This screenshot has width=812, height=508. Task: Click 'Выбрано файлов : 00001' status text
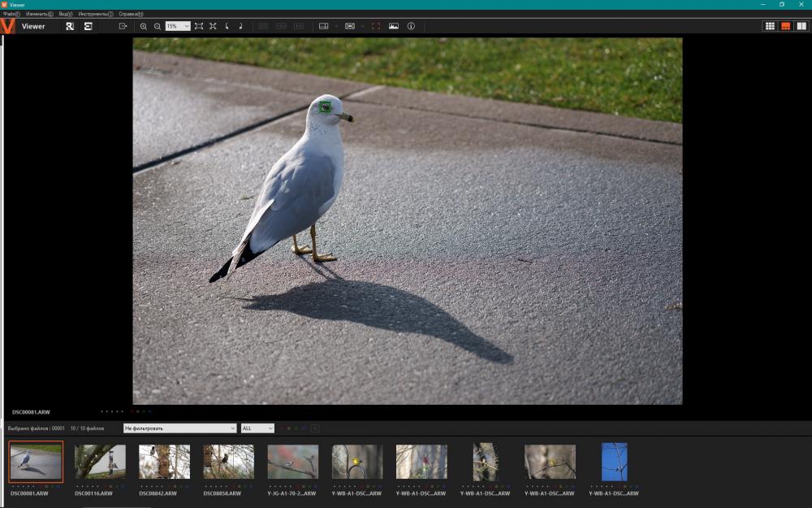(x=37, y=428)
